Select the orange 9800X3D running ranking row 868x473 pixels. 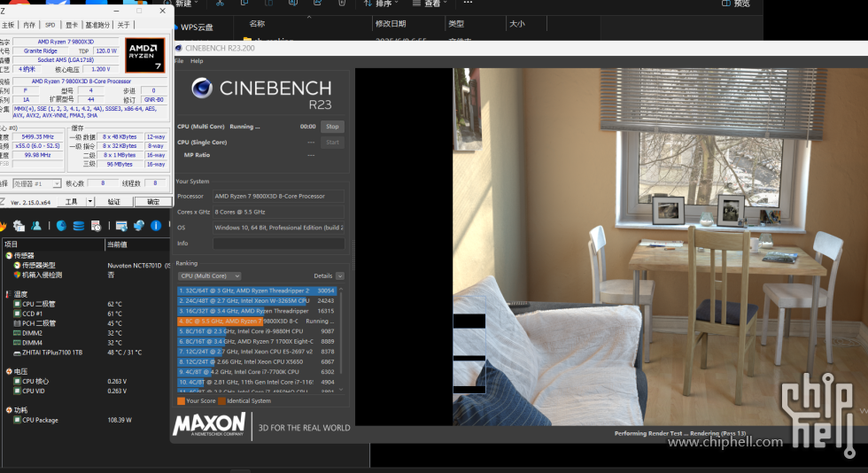click(257, 322)
